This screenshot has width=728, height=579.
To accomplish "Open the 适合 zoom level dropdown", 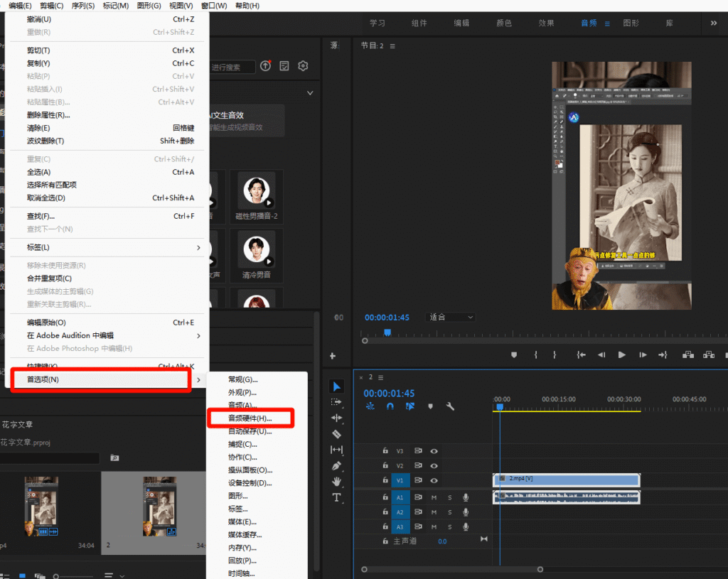I will point(451,317).
